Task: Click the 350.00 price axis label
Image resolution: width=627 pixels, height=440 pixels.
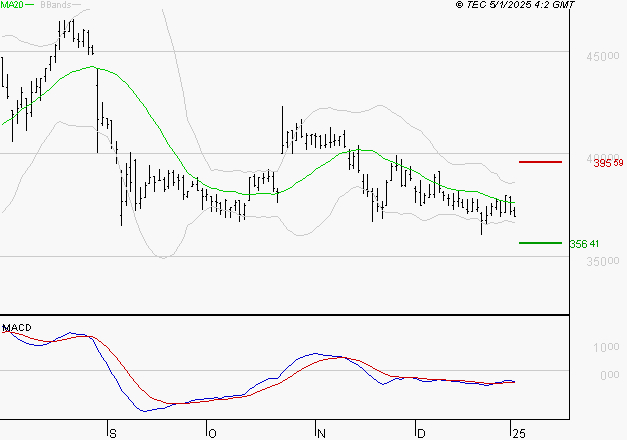Action: point(603,261)
